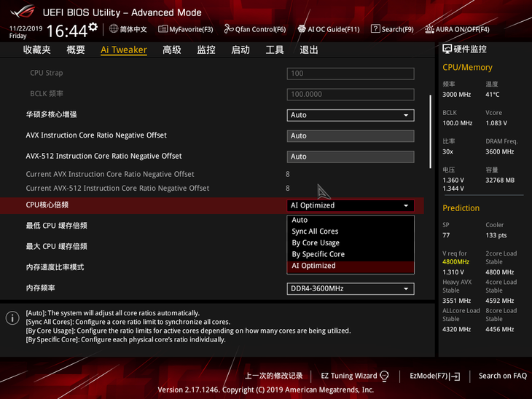532x399 pixels.
Task: Switch to the 概要 tab
Action: click(x=76, y=50)
